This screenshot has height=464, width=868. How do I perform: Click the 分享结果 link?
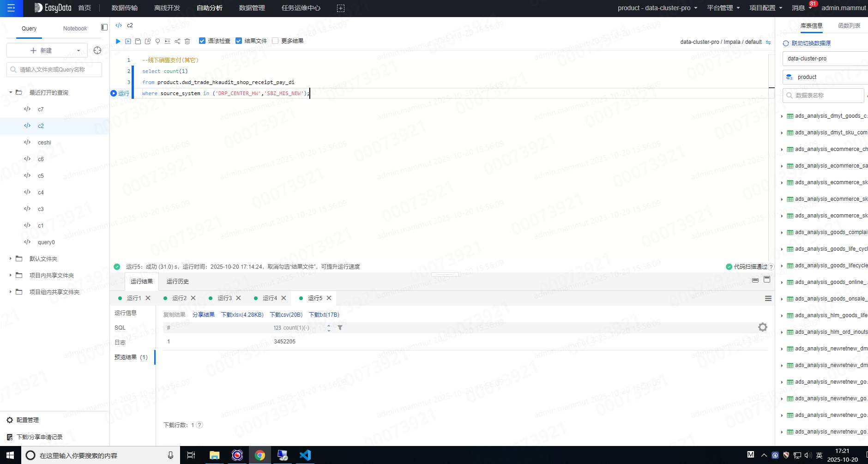point(203,315)
